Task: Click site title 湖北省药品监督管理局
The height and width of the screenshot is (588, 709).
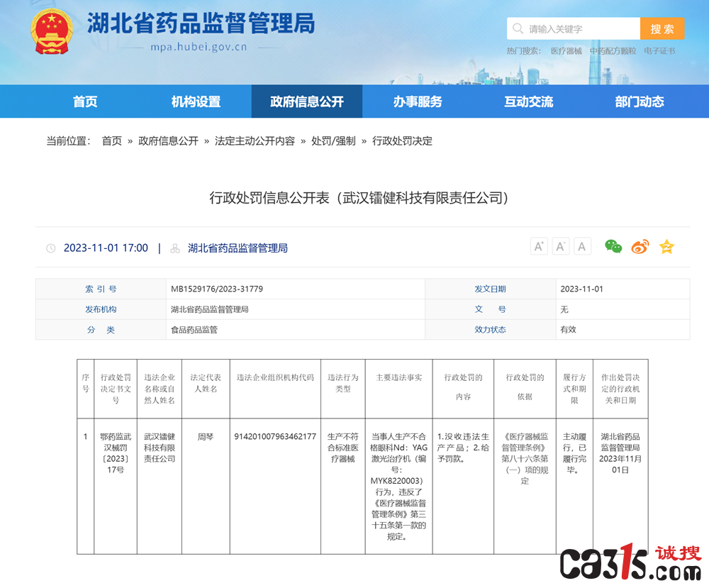Action: 201,23
